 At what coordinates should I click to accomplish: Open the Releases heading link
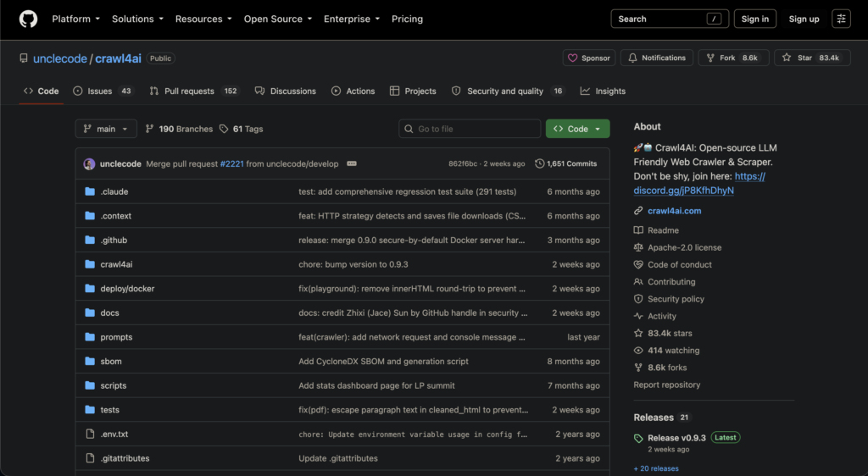coord(661,418)
